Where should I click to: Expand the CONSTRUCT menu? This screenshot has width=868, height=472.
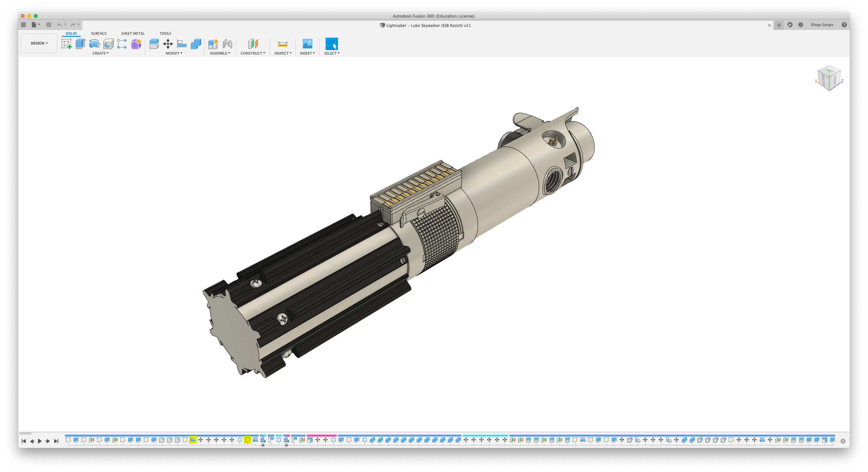point(253,53)
